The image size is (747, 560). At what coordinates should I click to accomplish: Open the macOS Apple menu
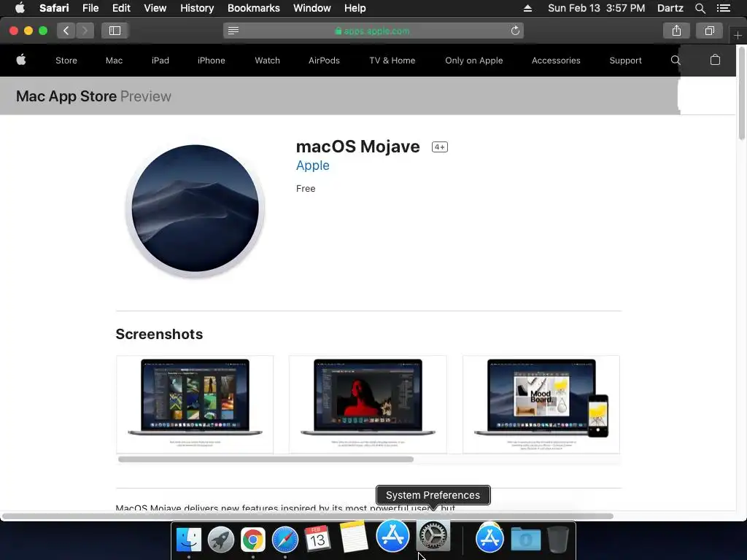point(20,8)
